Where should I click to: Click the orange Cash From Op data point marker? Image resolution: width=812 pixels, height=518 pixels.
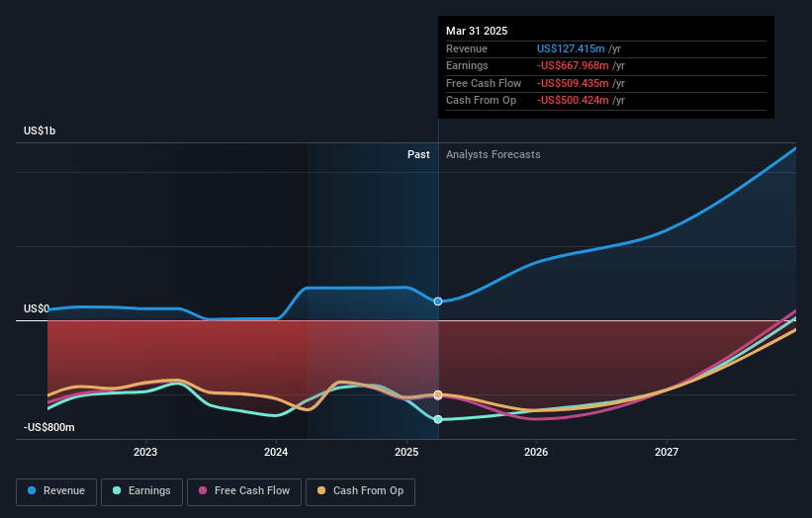tap(438, 394)
